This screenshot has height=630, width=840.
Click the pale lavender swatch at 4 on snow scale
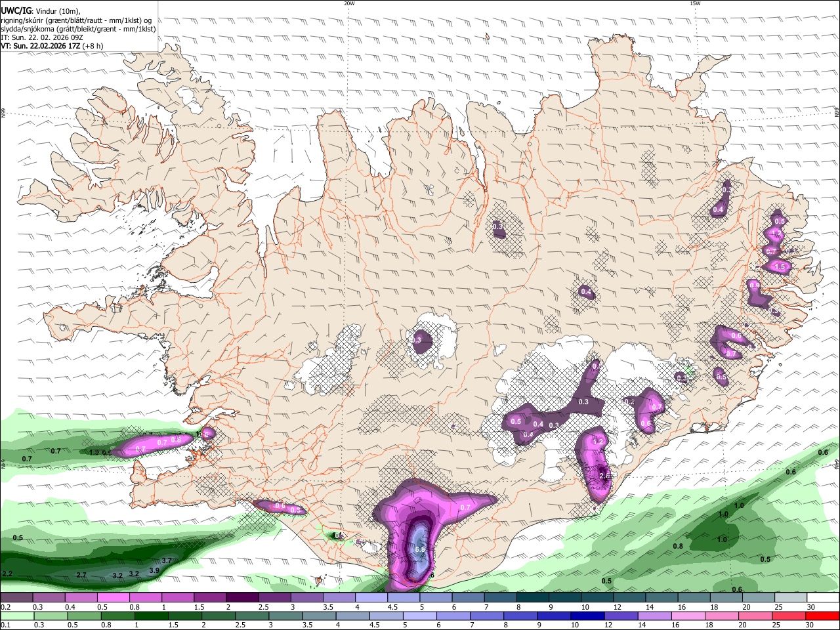pos(371,598)
